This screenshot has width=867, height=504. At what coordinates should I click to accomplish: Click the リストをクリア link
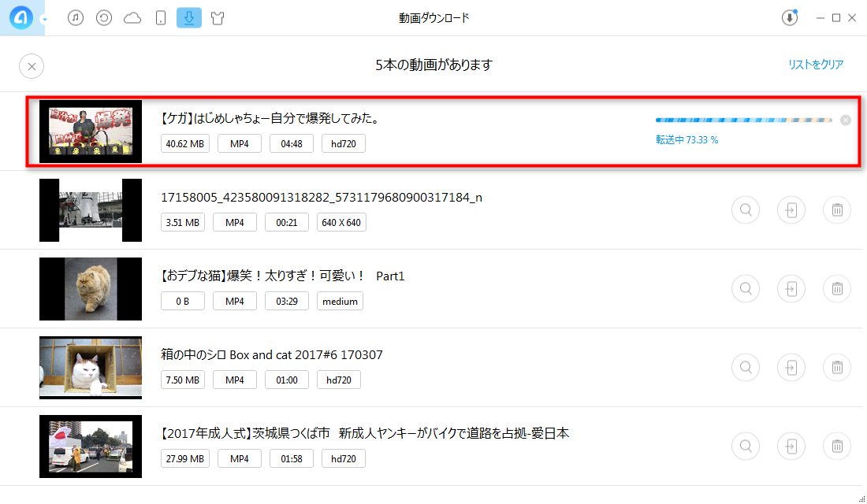pyautogui.click(x=816, y=65)
